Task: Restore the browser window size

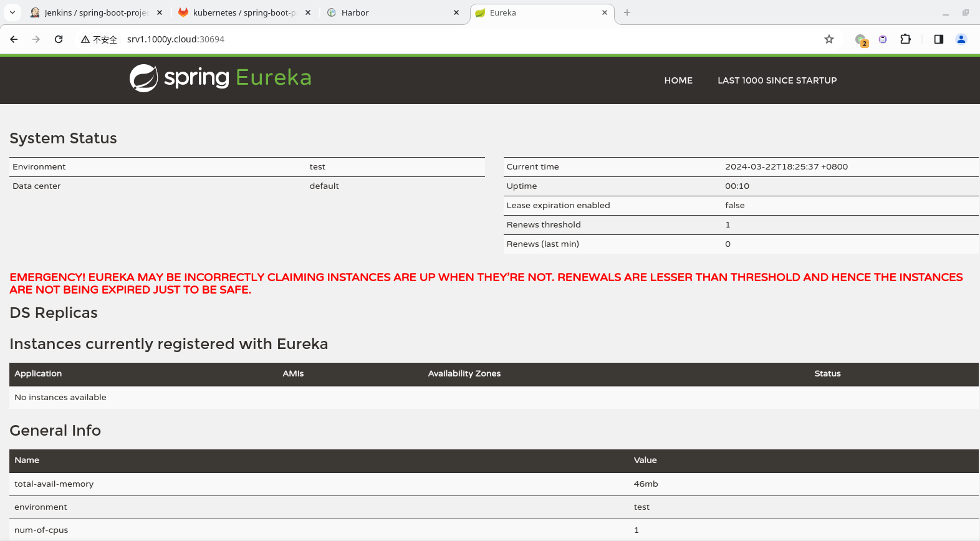Action: coord(966,12)
